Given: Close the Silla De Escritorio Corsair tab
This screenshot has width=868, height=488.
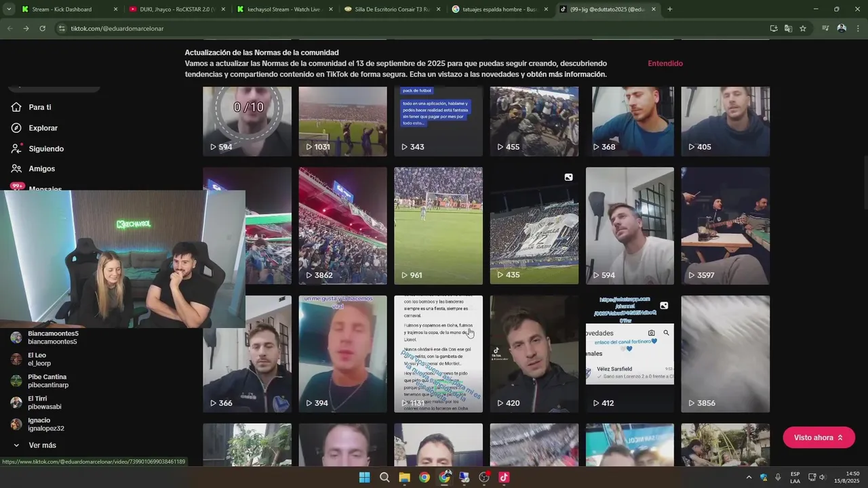Looking at the screenshot, I should 438,9.
